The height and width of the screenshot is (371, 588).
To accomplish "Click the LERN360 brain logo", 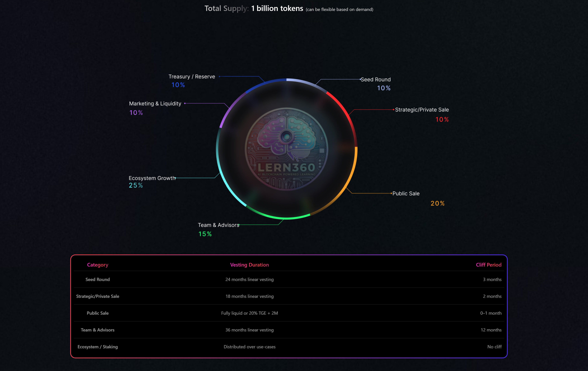I will click(287, 149).
